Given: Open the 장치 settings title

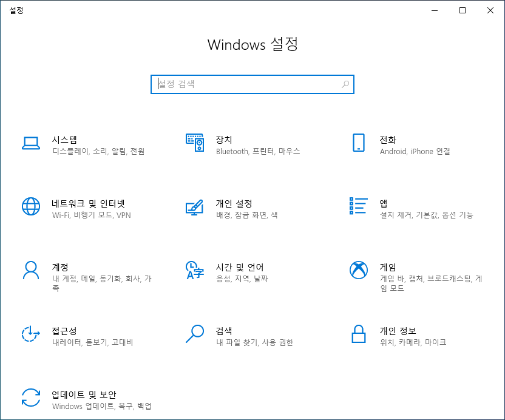Looking at the screenshot, I should 224,140.
